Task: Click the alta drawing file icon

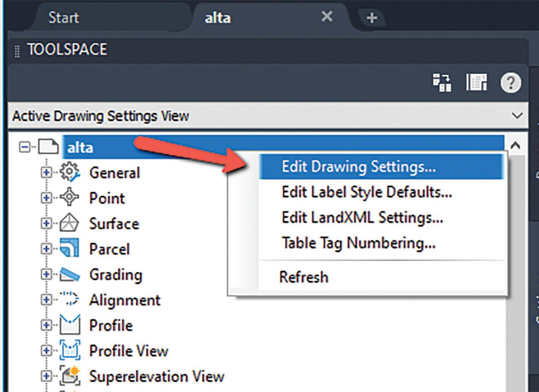Action: [48, 147]
